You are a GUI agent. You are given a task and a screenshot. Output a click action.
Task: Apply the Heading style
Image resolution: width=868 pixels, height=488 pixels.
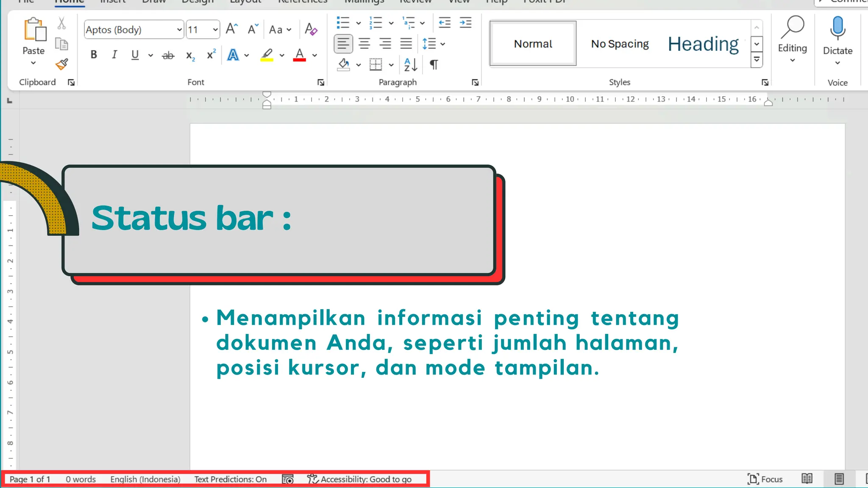tap(704, 44)
